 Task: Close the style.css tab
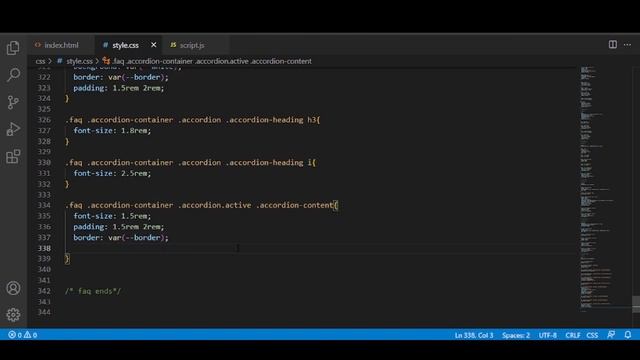153,45
